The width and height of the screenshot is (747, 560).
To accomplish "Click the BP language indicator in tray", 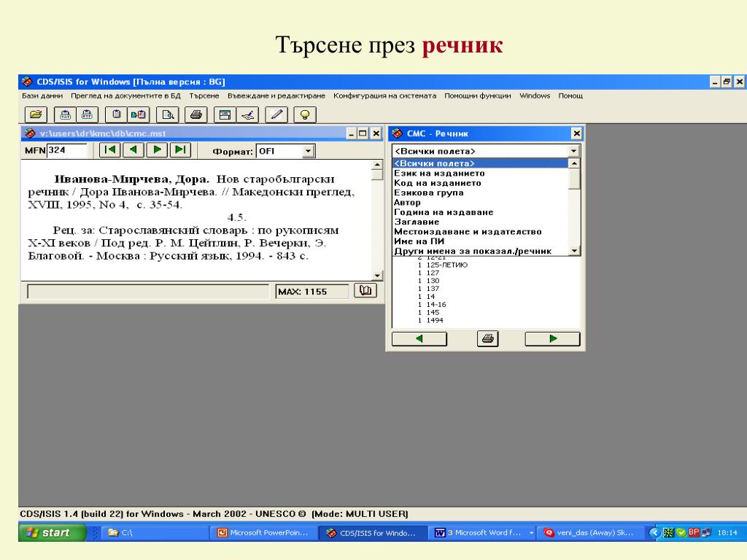I will [x=693, y=532].
